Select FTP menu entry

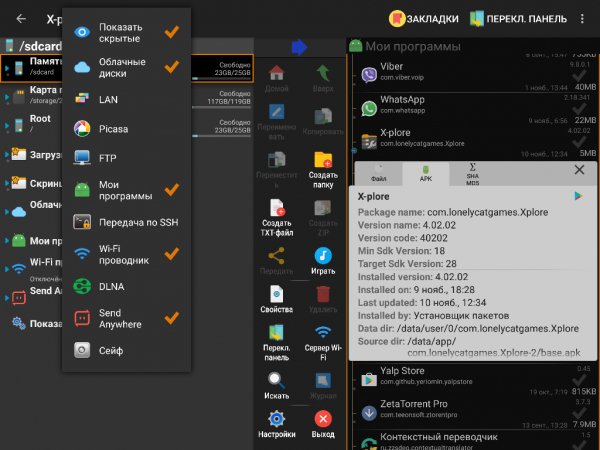click(126, 158)
